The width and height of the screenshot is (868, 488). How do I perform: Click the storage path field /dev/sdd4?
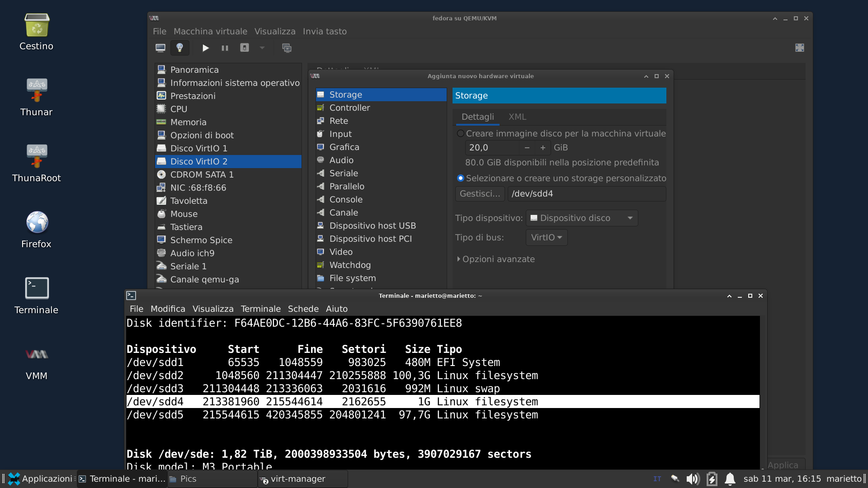[x=587, y=194]
